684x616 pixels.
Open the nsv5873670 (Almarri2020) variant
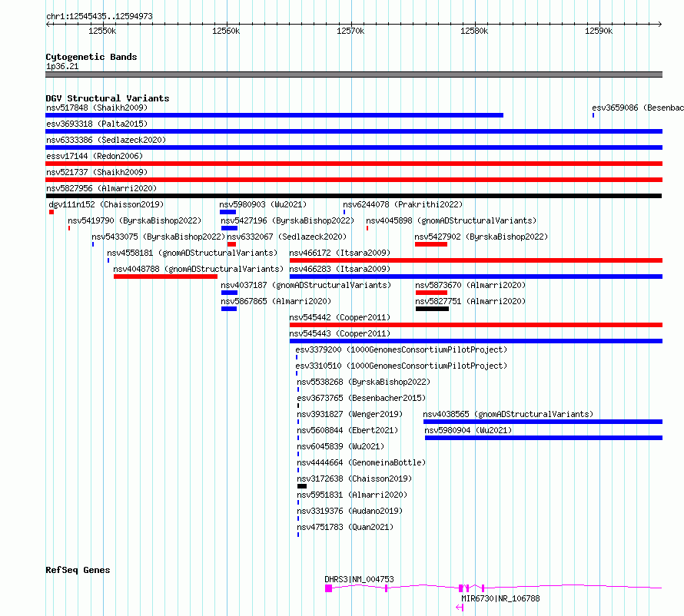470,285
